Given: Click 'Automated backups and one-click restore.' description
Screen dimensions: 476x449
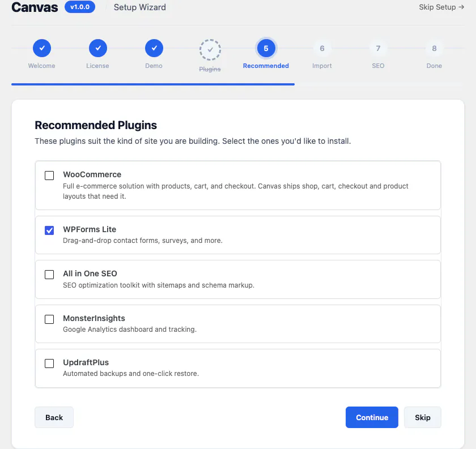Looking at the screenshot, I should coord(131,374).
